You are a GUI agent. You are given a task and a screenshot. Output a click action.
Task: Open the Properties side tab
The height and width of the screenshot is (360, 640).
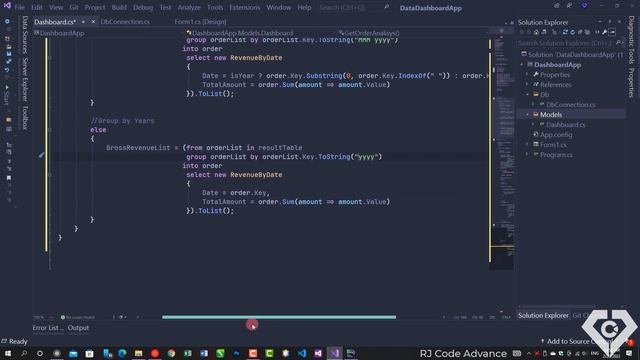[x=631, y=82]
